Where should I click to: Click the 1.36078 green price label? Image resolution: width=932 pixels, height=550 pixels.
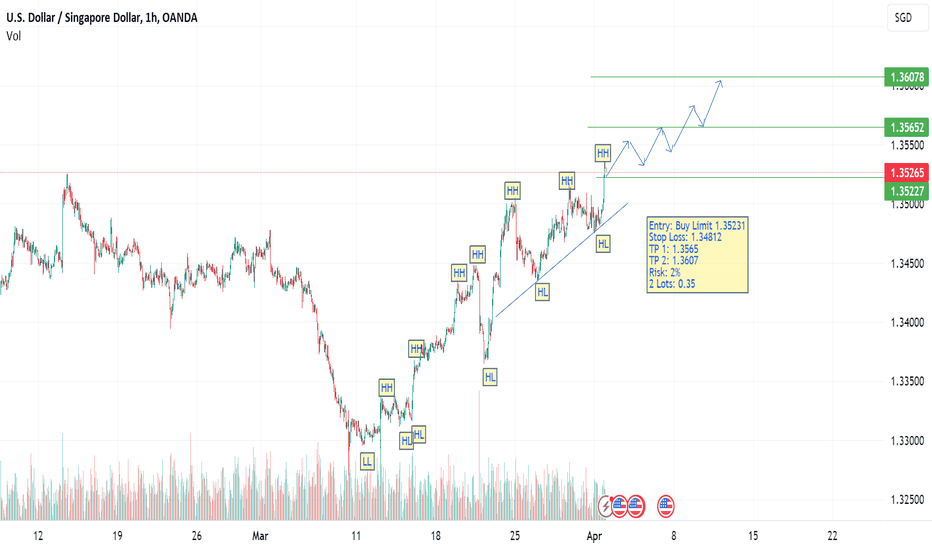click(906, 77)
